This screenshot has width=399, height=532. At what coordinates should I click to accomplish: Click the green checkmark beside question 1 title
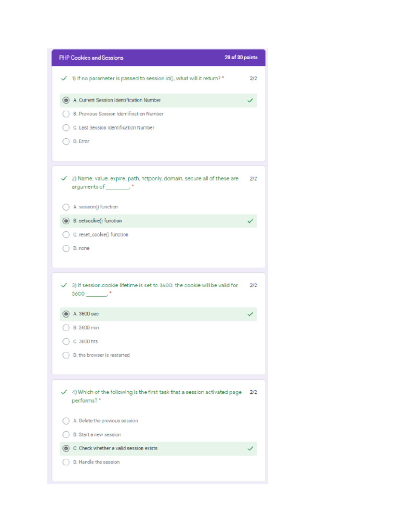64,78
